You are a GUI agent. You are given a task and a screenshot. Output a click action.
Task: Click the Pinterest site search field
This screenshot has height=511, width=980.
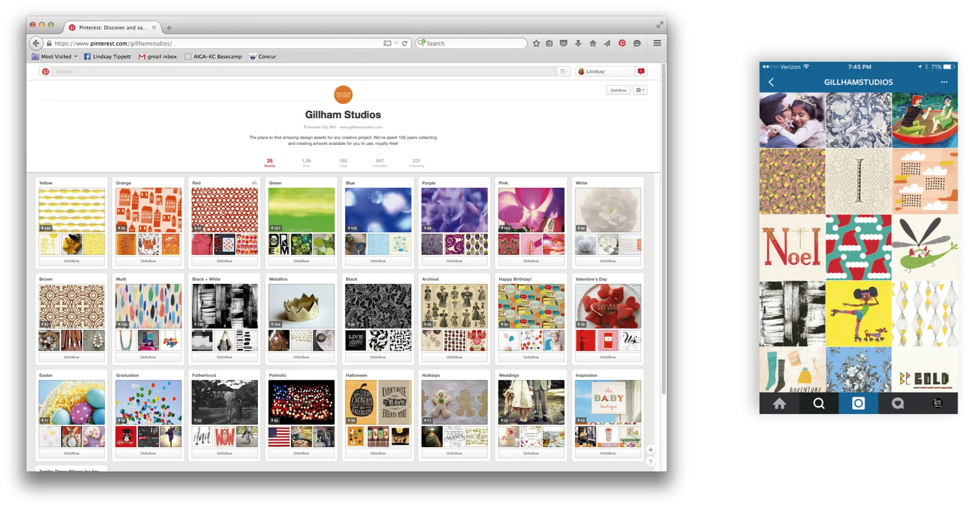pyautogui.click(x=304, y=71)
